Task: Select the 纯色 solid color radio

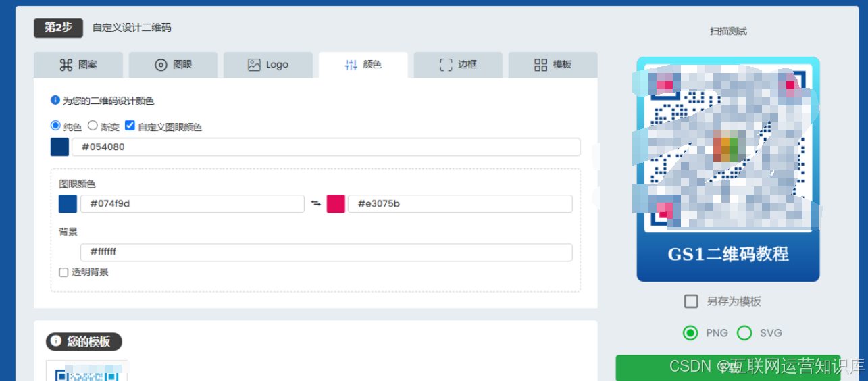Action: pos(55,126)
